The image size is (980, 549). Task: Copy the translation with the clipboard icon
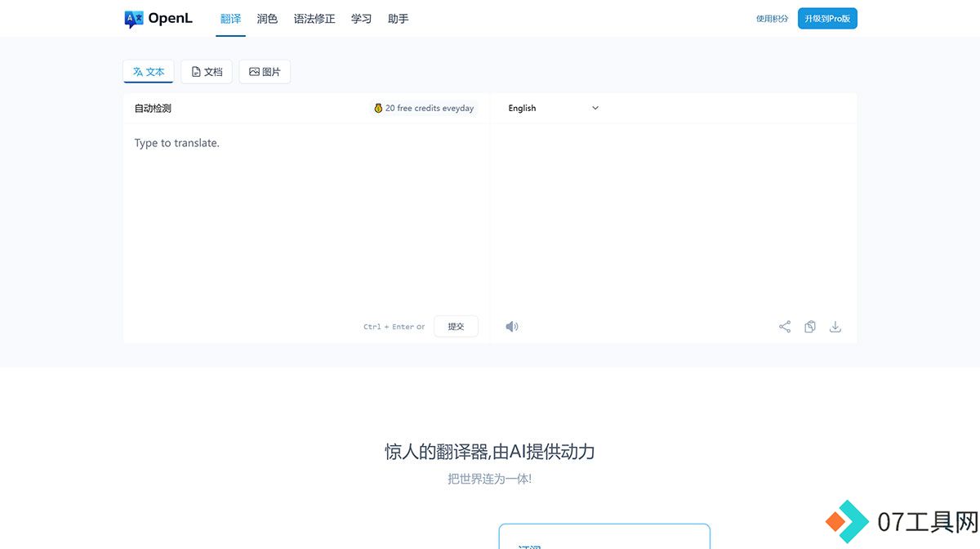(x=810, y=327)
